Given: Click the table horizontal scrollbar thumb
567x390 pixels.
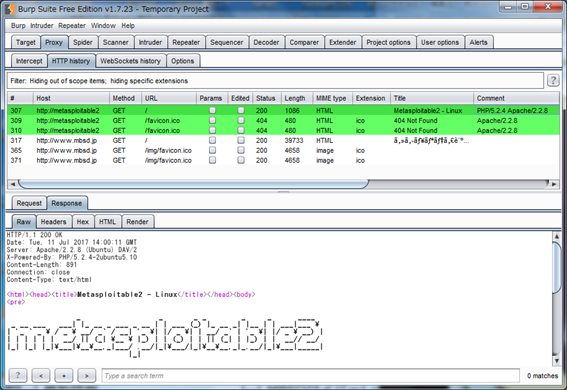Looking at the screenshot, I should pos(193,184).
